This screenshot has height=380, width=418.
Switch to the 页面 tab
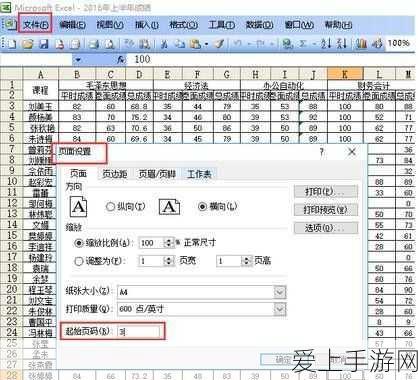pyautogui.click(x=79, y=173)
